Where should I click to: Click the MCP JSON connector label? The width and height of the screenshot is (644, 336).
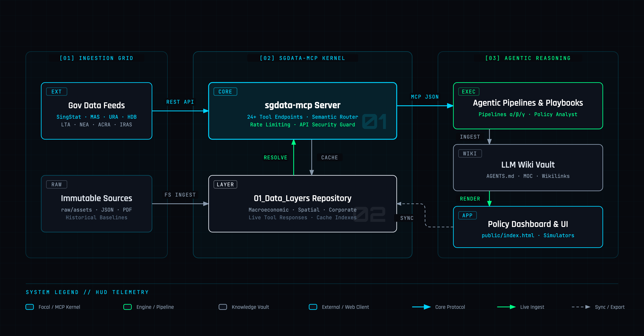[425, 97]
